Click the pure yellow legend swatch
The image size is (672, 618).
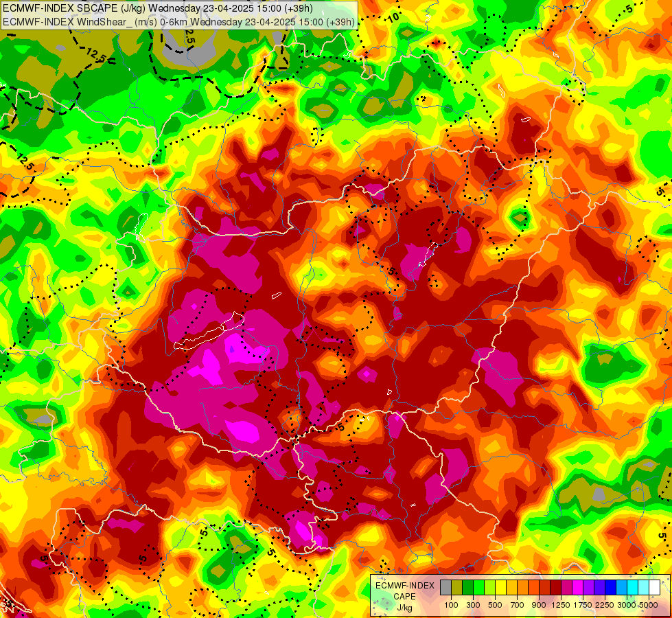(x=501, y=588)
